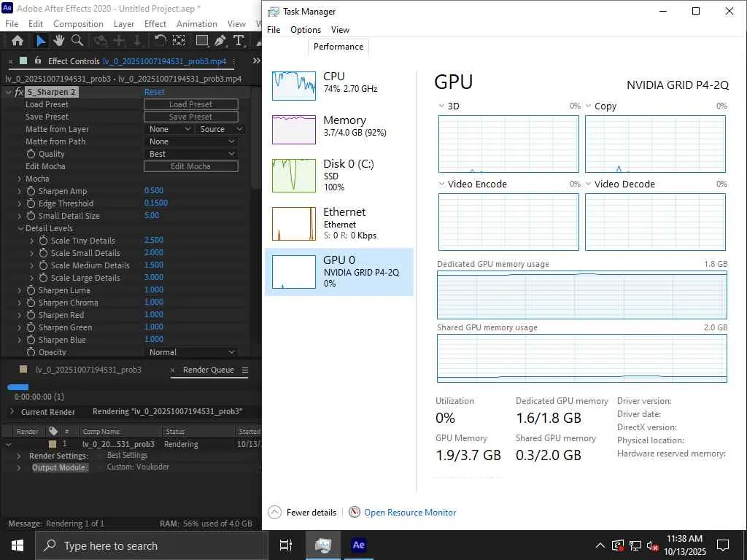
Task: Select the Ethernet performance item
Action: pyautogui.click(x=338, y=224)
